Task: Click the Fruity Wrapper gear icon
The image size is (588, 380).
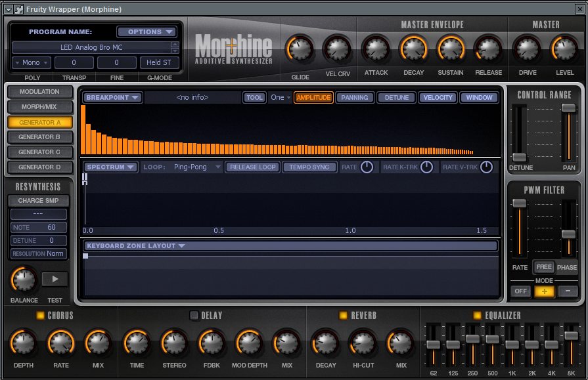Action: pos(18,9)
